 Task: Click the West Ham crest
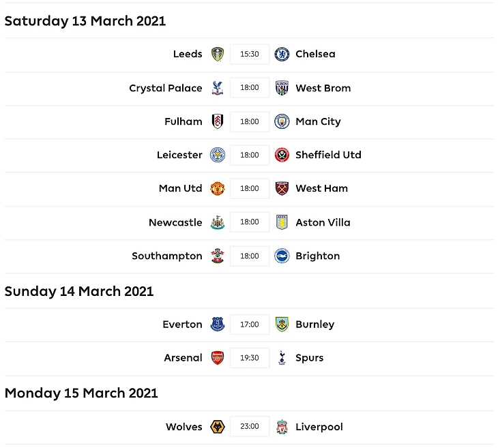coord(282,188)
